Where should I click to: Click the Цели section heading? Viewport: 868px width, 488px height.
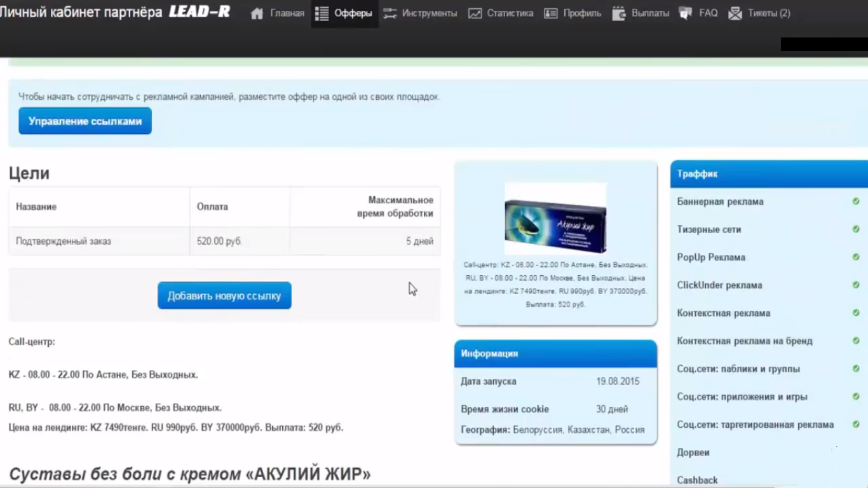[29, 173]
